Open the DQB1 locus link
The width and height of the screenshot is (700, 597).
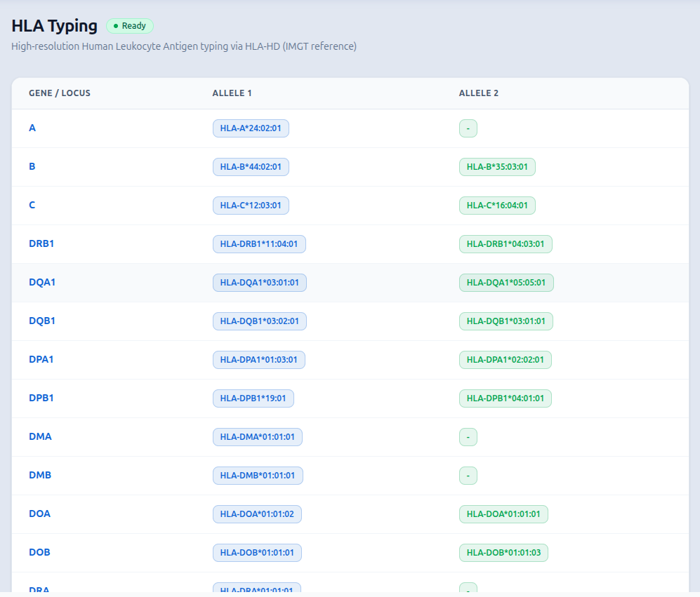(42, 321)
